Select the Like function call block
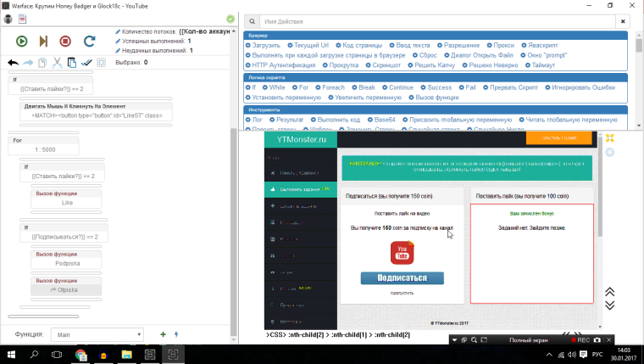 [x=66, y=199]
